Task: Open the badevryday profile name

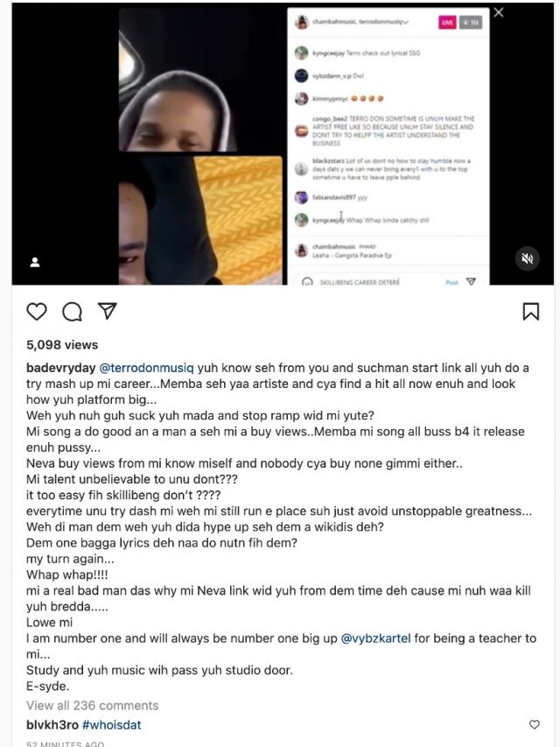Action: [x=61, y=368]
